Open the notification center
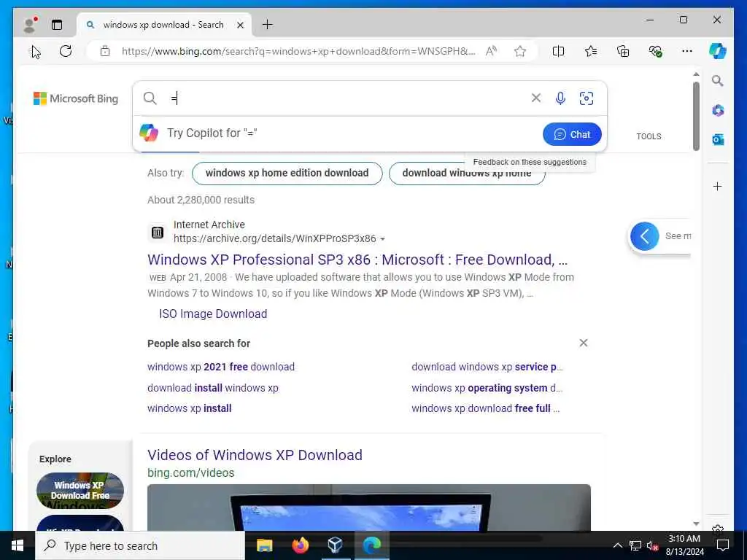 [x=723, y=545]
